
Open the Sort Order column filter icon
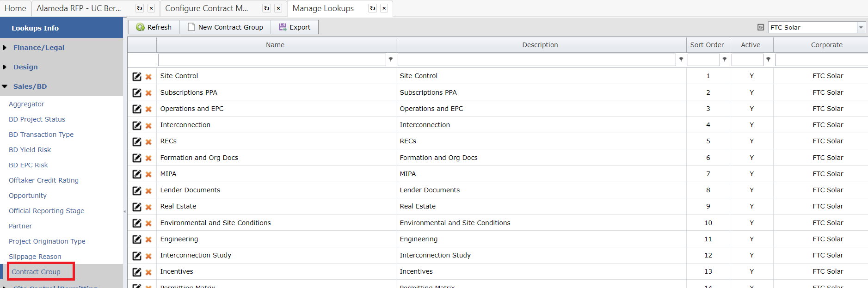pyautogui.click(x=725, y=59)
